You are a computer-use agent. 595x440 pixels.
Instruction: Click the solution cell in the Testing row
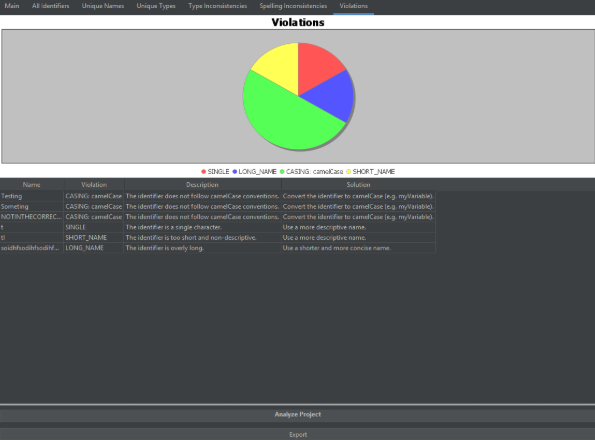pyautogui.click(x=359, y=196)
